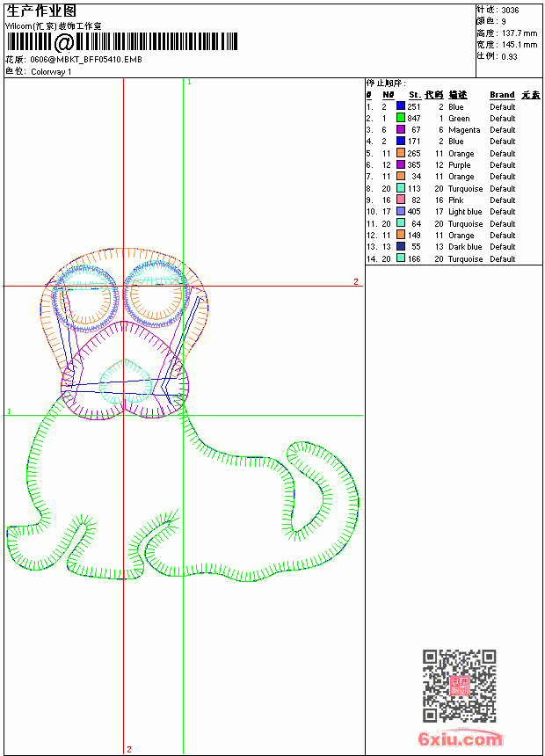Click the turquoise swatch in row 14
Screen dimensions: 545x756
(400, 258)
